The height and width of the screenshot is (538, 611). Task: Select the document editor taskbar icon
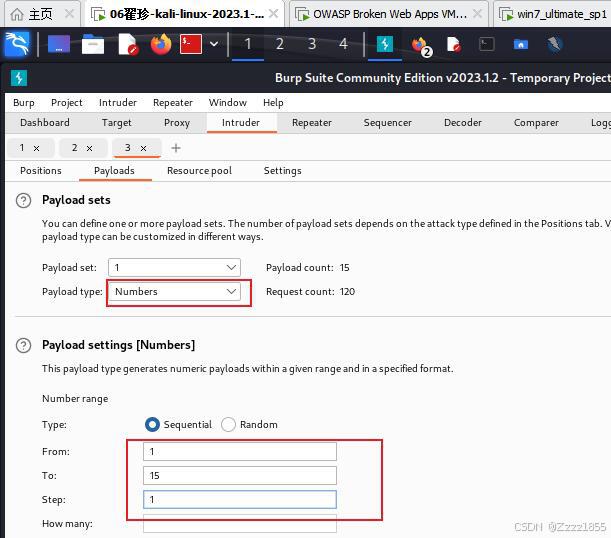454,44
